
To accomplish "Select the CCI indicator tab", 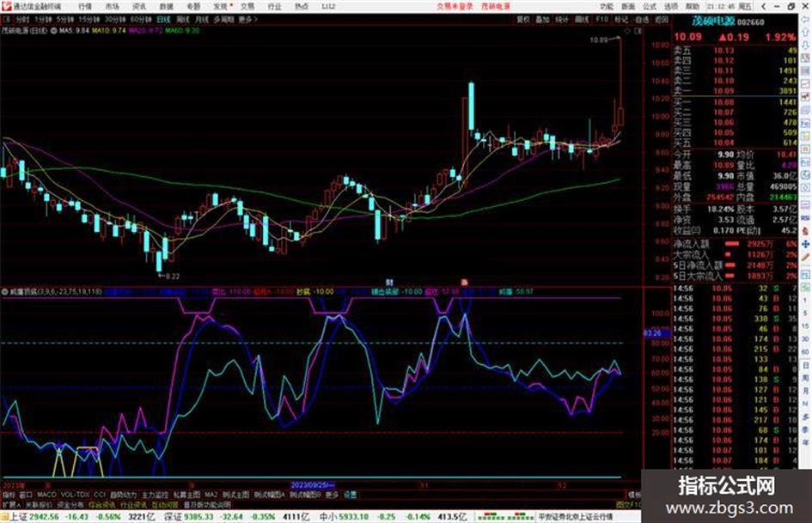I will (x=100, y=495).
